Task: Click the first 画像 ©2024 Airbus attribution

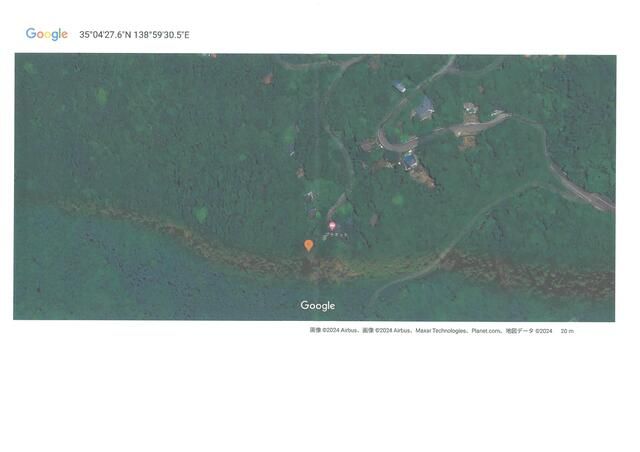Action: pyautogui.click(x=334, y=331)
